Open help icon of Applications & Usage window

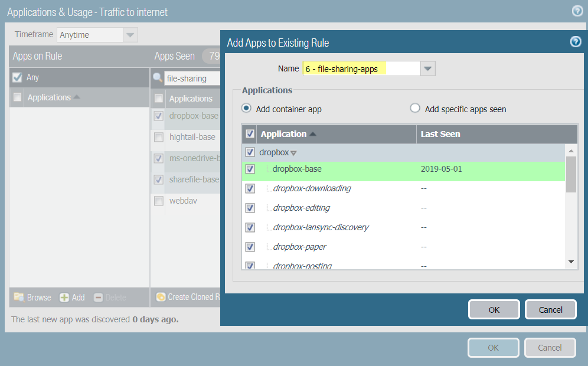577,11
